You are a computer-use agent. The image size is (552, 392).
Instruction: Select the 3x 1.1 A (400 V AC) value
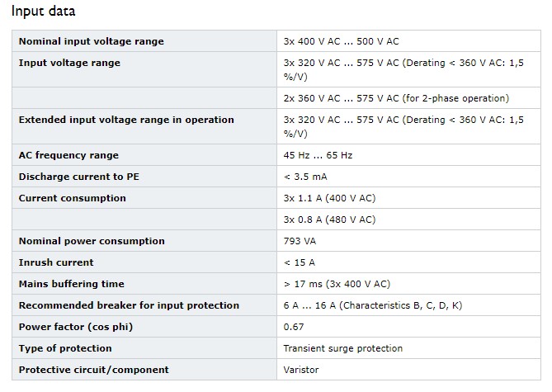click(329, 198)
